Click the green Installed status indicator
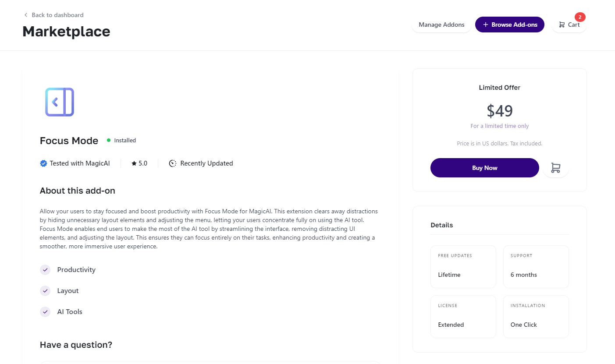 (109, 140)
